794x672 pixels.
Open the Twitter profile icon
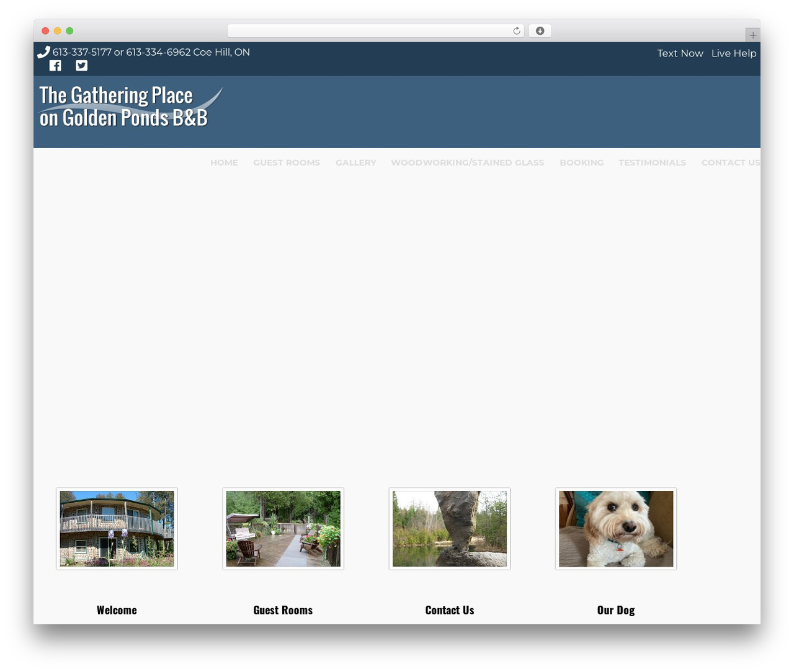coord(81,66)
